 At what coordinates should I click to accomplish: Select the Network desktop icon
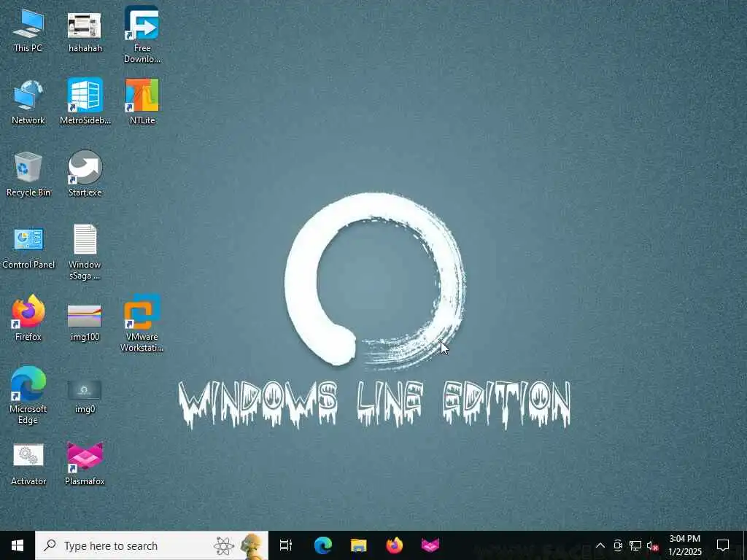(28, 102)
